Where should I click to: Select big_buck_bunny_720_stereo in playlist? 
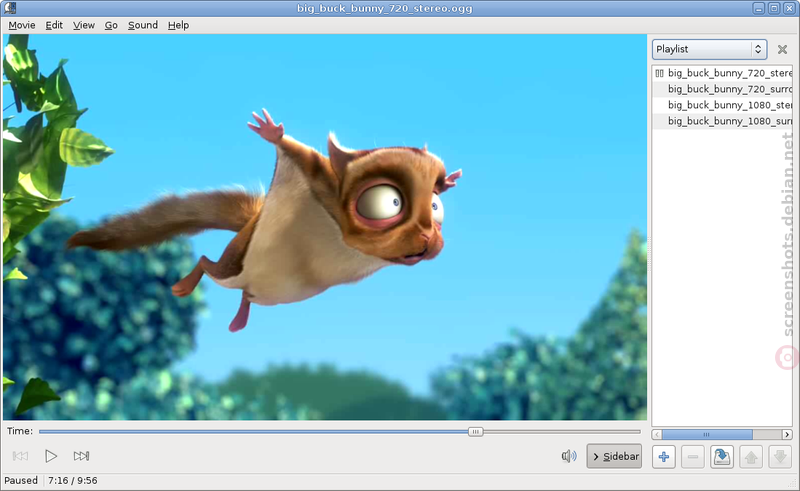722,73
